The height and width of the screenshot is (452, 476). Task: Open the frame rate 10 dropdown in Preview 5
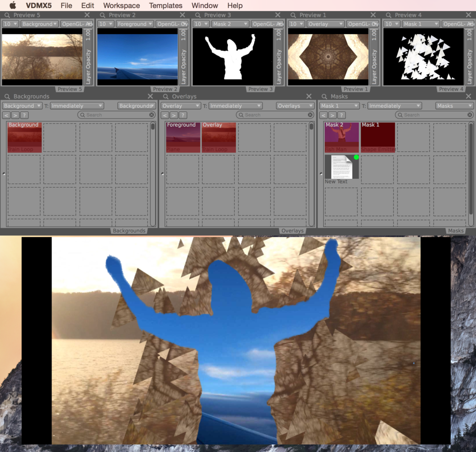point(11,24)
